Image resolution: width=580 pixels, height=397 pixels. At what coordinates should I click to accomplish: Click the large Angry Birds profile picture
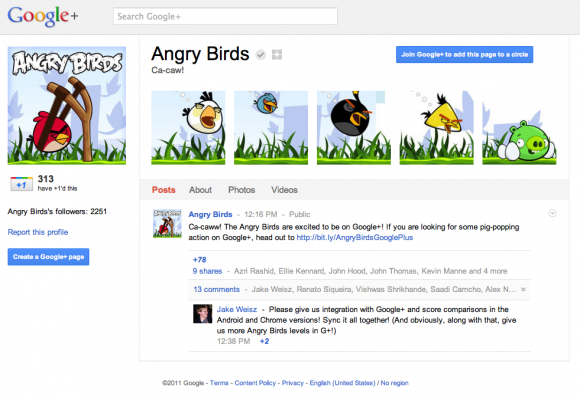point(67,105)
